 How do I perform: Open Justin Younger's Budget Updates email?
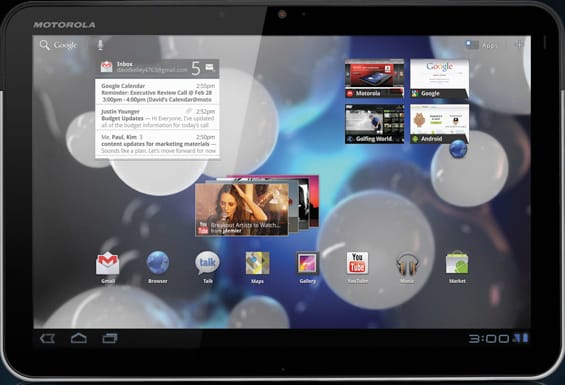[157, 118]
